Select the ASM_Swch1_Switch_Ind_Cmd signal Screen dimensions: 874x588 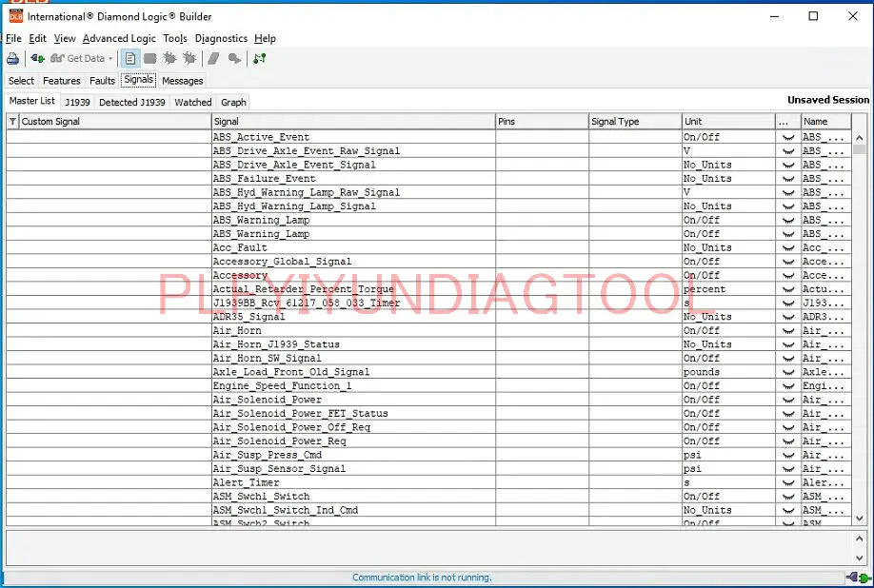click(286, 510)
